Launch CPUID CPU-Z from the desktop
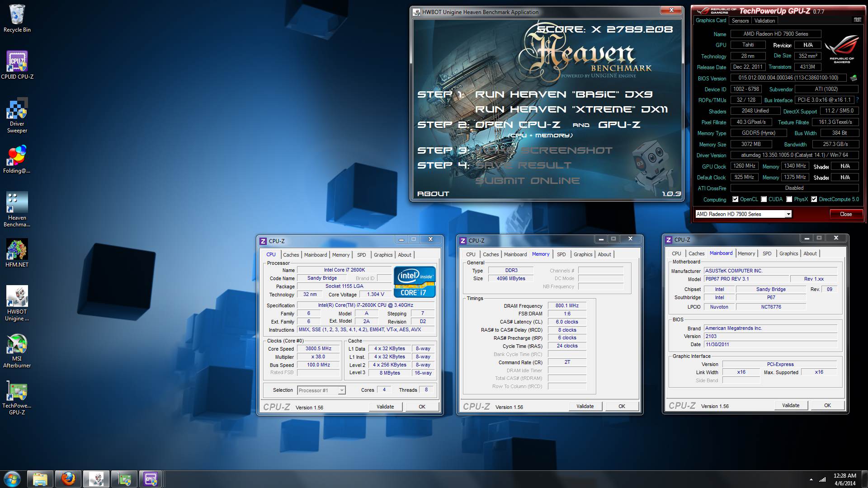Screen dimensions: 868x488 pos(17,66)
